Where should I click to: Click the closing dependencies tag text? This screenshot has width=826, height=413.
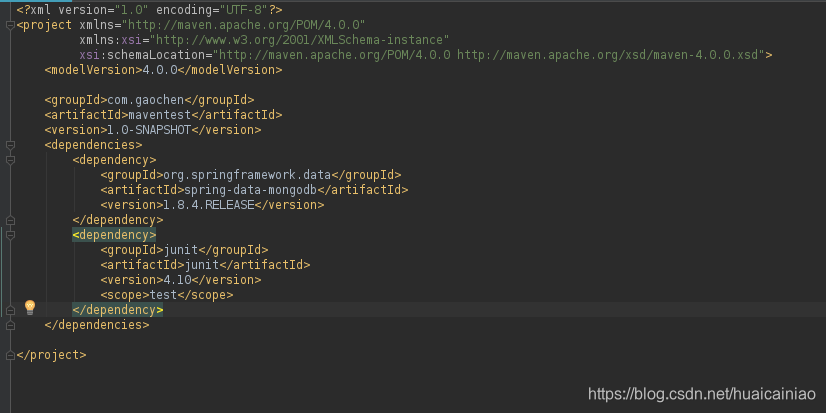tap(97, 325)
